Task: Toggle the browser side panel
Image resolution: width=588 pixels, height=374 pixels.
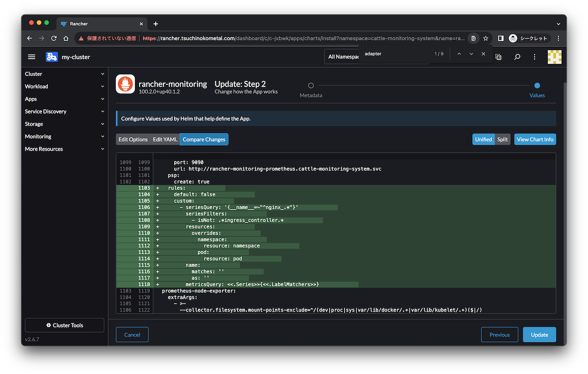Action: click(501, 38)
